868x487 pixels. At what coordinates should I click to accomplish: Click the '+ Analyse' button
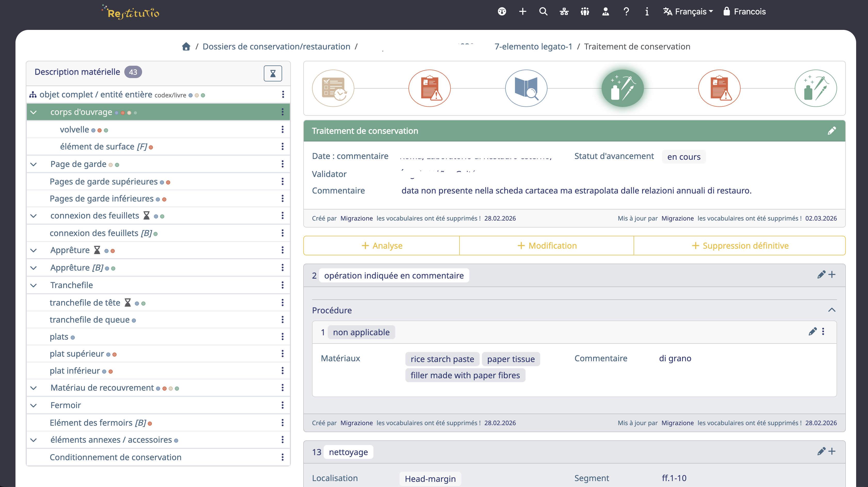pyautogui.click(x=381, y=246)
